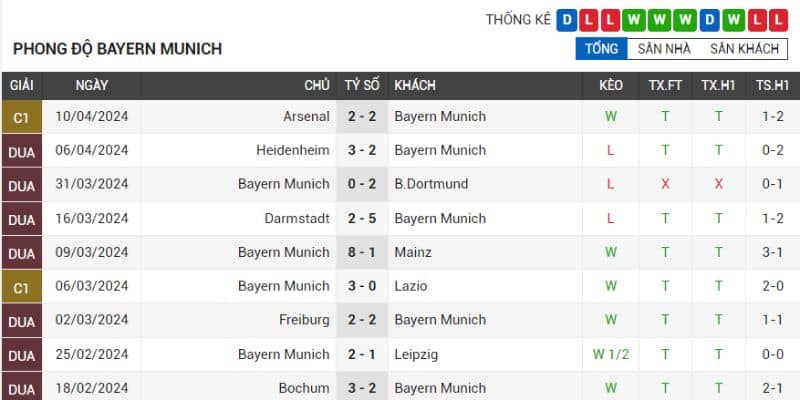Click the DUA badge on the Heidenheim row
800x400 pixels.
(21, 151)
